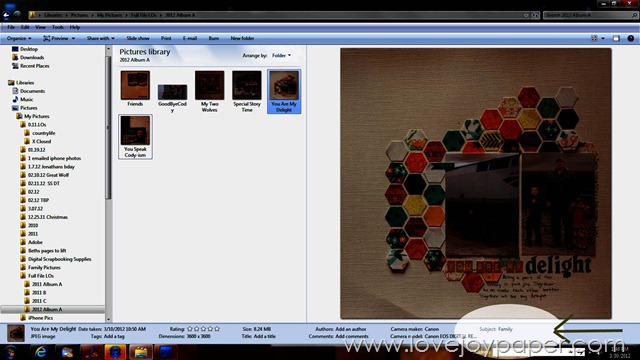640x360 pixels.
Task: Open the Firefox taskbar icon
Action: pos(115,352)
